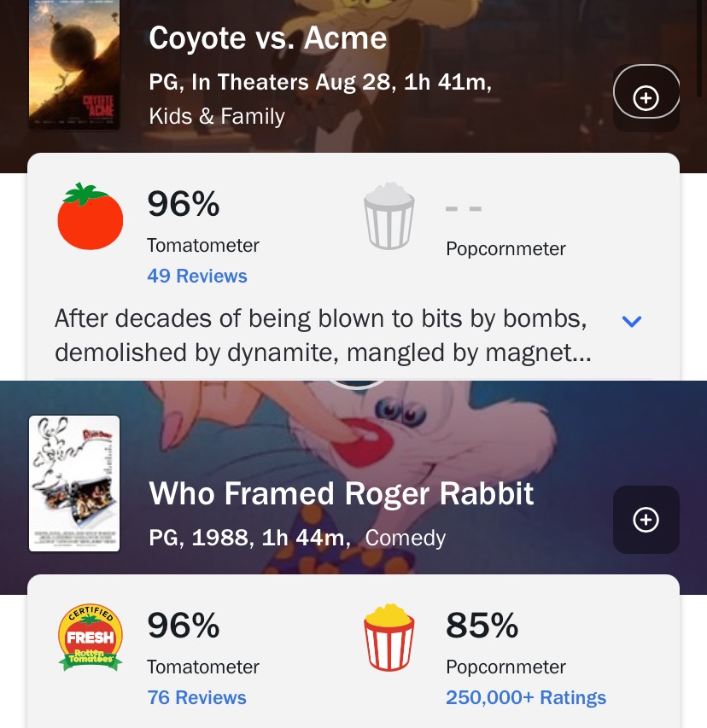Open the 76 Reviews link
The width and height of the screenshot is (707, 728).
196,697
